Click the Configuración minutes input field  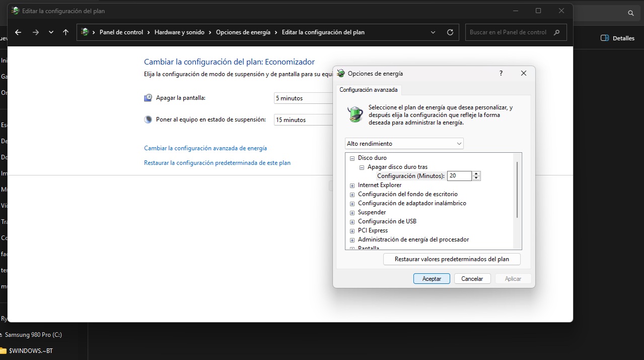click(x=459, y=176)
